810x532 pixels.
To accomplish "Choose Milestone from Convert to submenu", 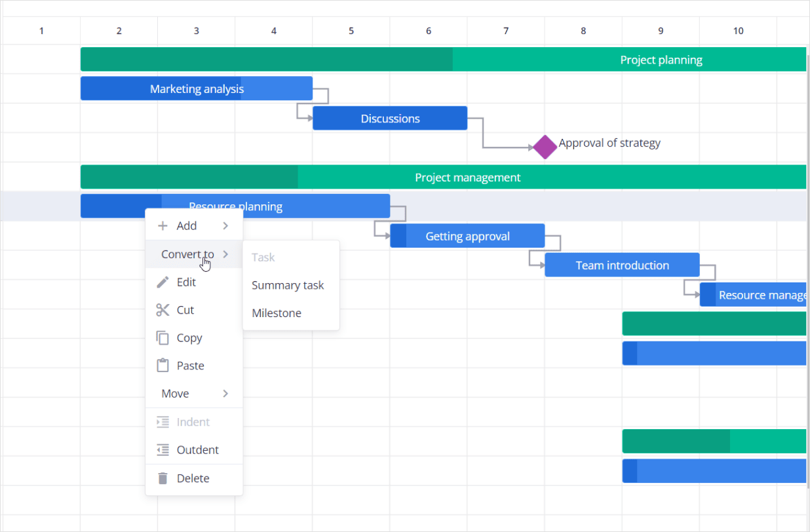I will [276, 313].
